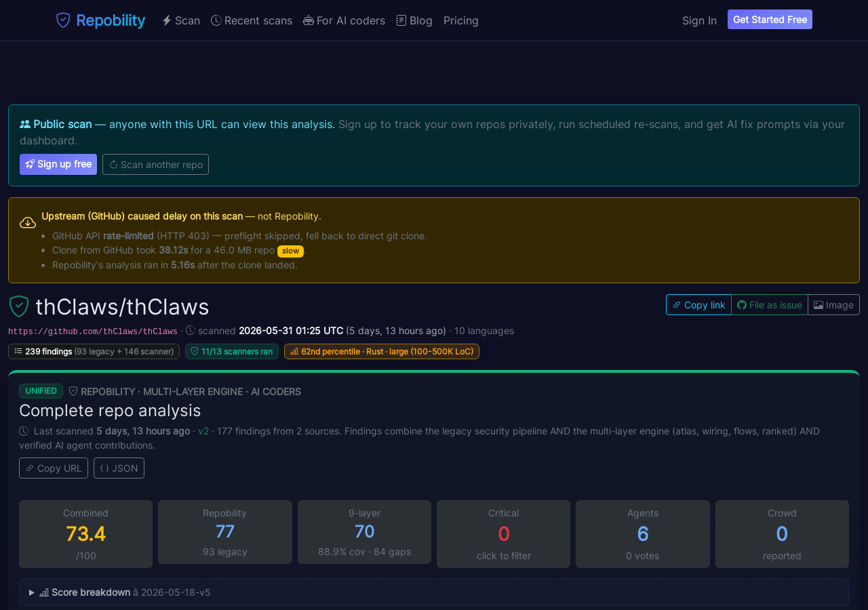
Task: Click the Crowd 0 reported card
Action: [x=782, y=534]
